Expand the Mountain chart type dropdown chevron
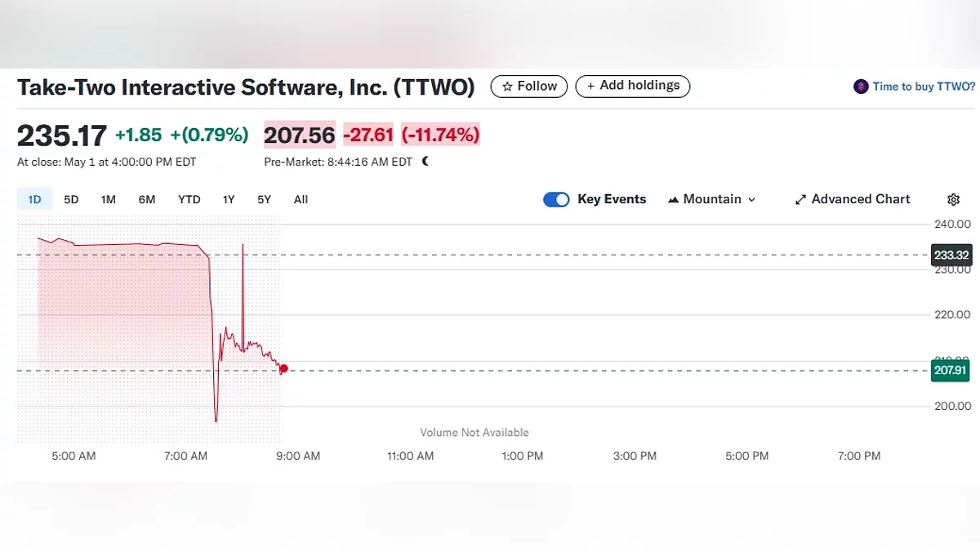Screen dimensions: 980x551 [x=752, y=200]
